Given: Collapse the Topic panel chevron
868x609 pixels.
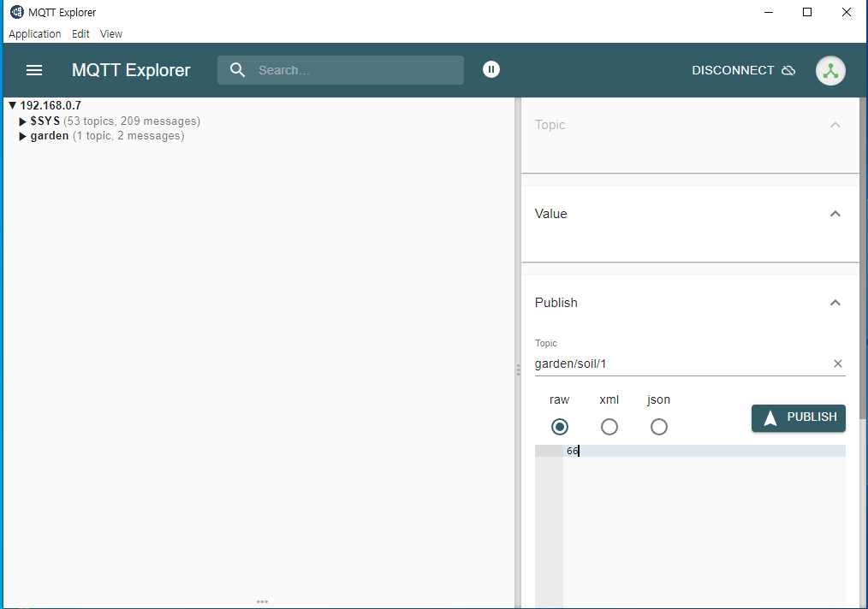Looking at the screenshot, I should [835, 125].
